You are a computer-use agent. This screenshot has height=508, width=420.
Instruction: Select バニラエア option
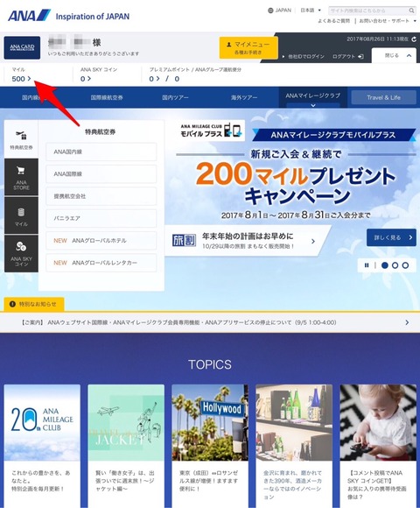pyautogui.click(x=101, y=218)
